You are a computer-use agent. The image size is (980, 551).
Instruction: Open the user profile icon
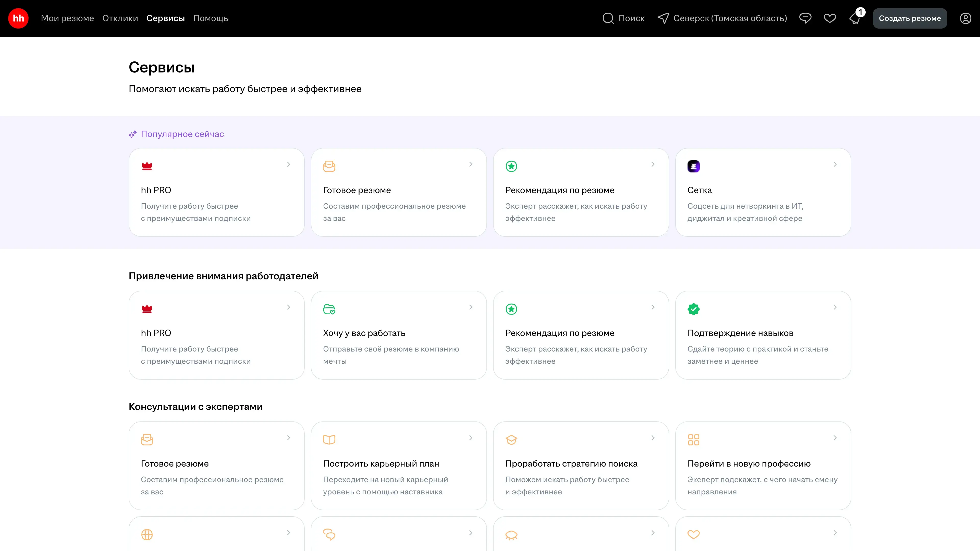coord(965,18)
